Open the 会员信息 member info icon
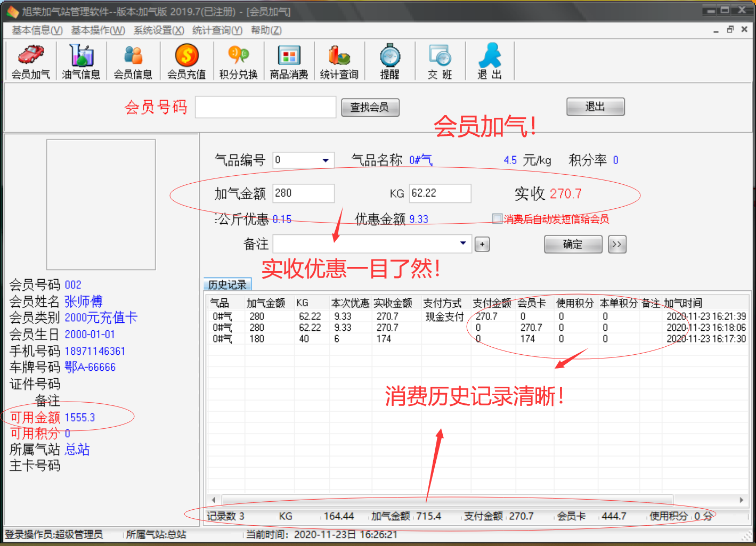This screenshot has width=756, height=546. [x=133, y=60]
